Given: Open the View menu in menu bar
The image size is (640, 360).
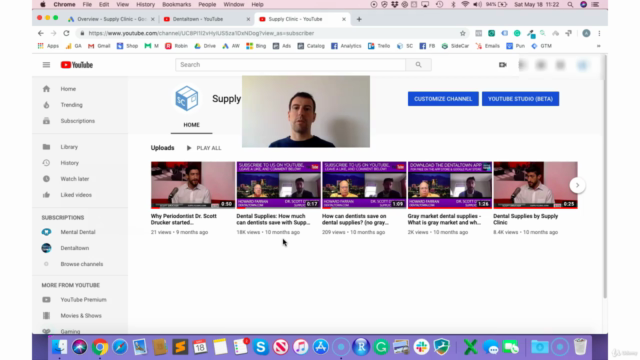Looking at the screenshot, I should pos(122,4).
